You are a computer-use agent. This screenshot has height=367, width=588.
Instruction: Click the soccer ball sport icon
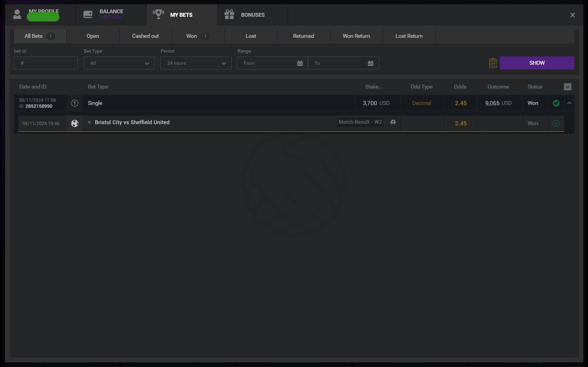(75, 123)
